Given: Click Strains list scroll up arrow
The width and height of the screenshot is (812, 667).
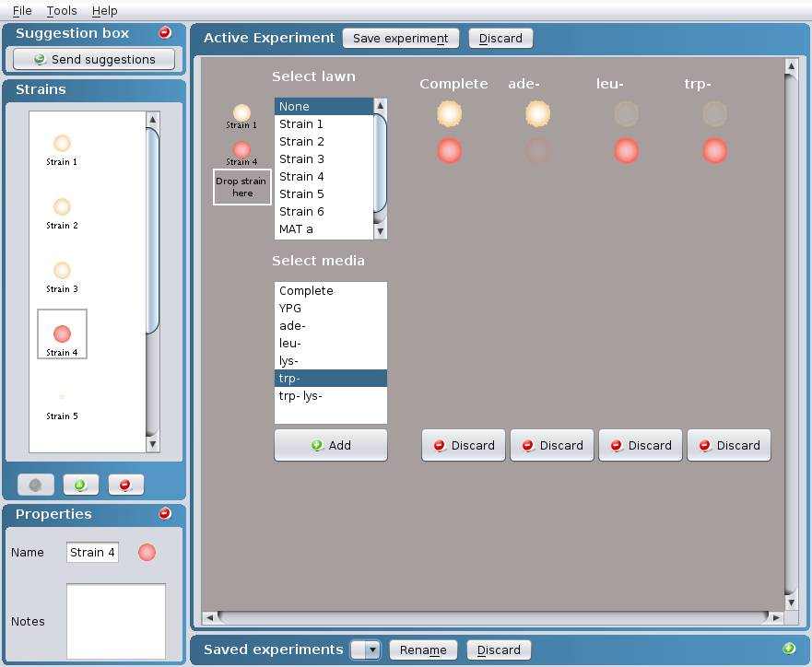Looking at the screenshot, I should click(153, 120).
